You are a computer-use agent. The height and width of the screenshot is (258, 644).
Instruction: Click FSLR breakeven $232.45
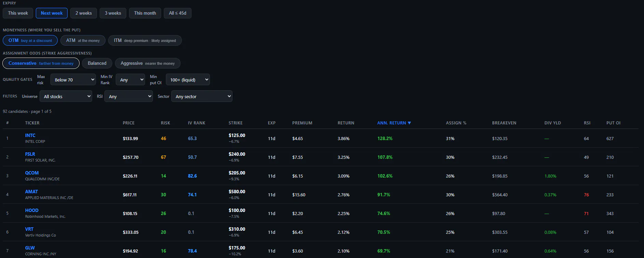click(x=500, y=157)
